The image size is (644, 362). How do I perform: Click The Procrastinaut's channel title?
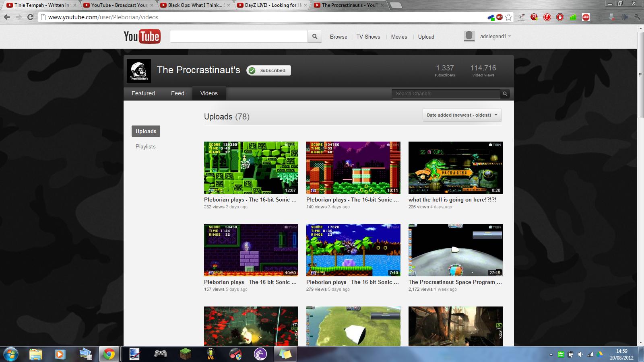198,70
